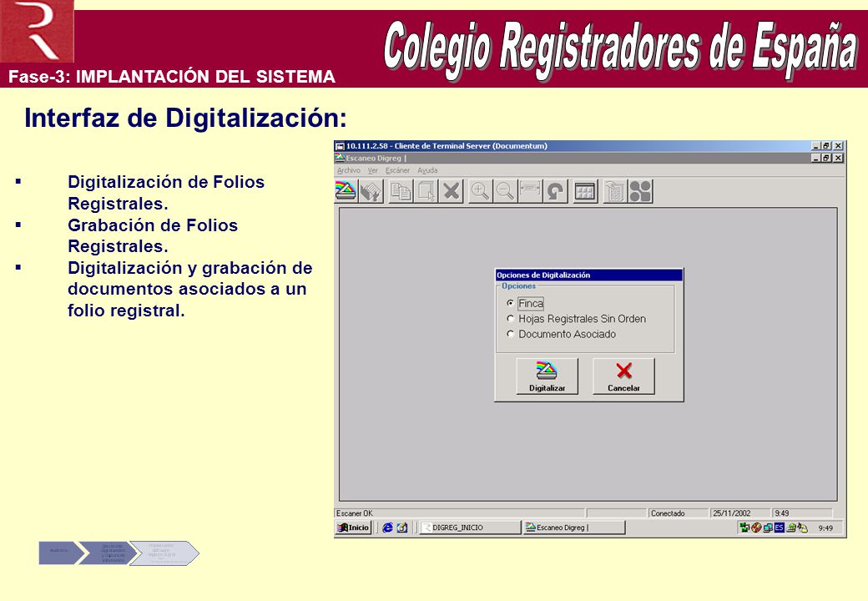868x601 pixels.
Task: Click the red circular system tray icon
Action: pyautogui.click(x=756, y=528)
